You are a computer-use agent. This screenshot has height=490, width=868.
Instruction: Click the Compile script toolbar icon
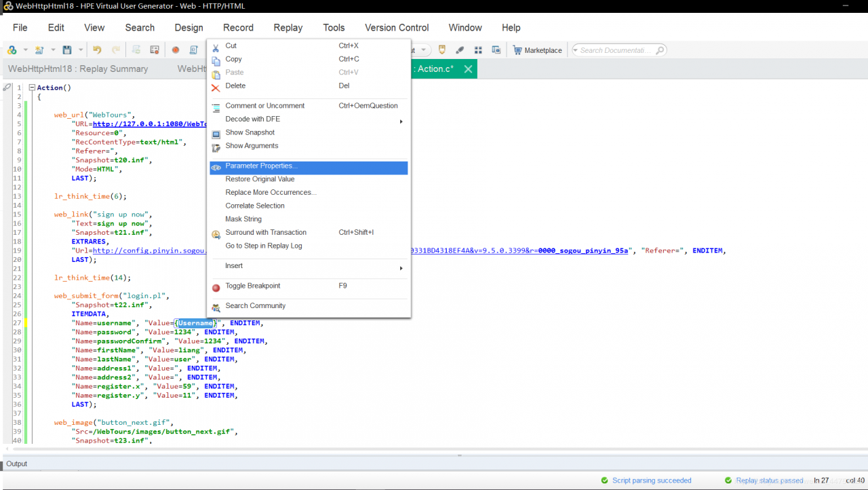tap(136, 50)
